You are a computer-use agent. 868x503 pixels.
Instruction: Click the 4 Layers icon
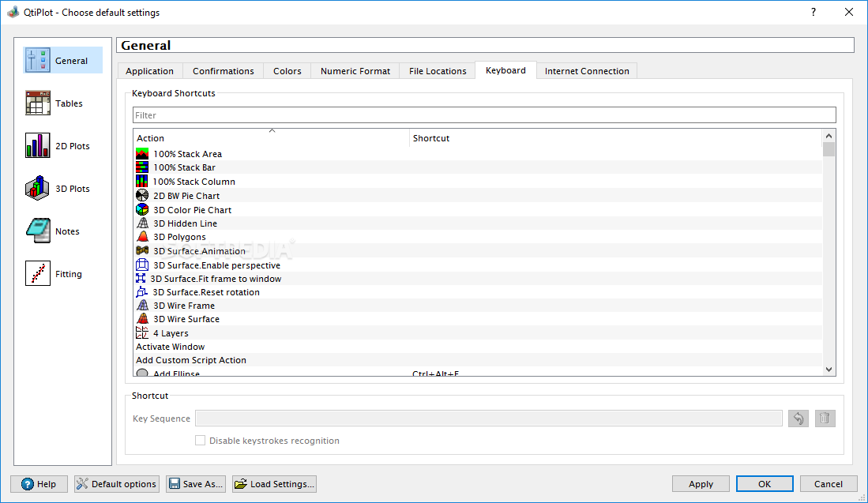pos(142,332)
